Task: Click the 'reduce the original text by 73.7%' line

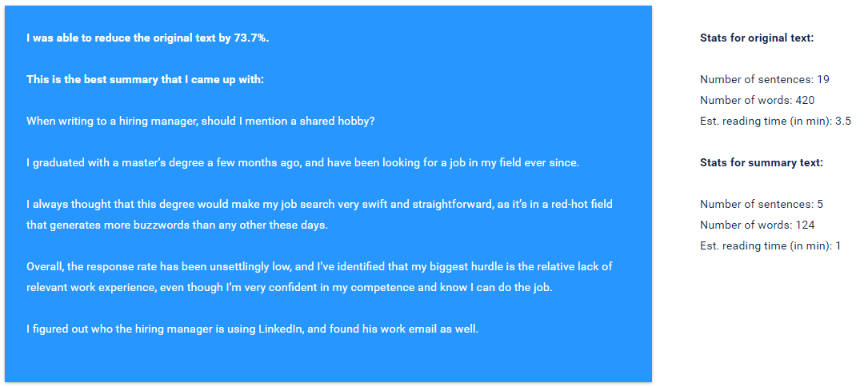Action: coord(147,38)
